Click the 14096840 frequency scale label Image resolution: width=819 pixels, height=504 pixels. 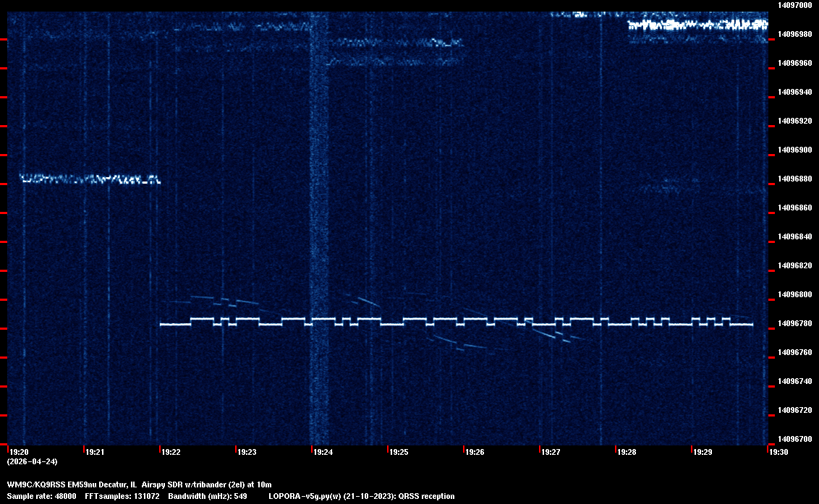[795, 236]
